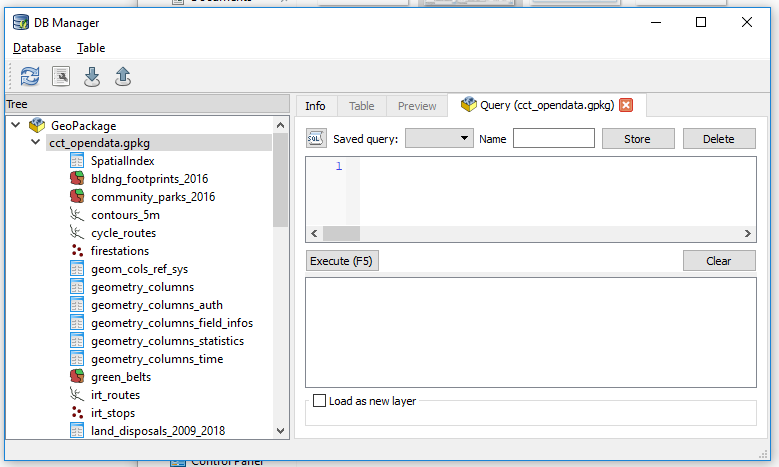
Task: Click the geometry_columns table icon
Action: (77, 287)
